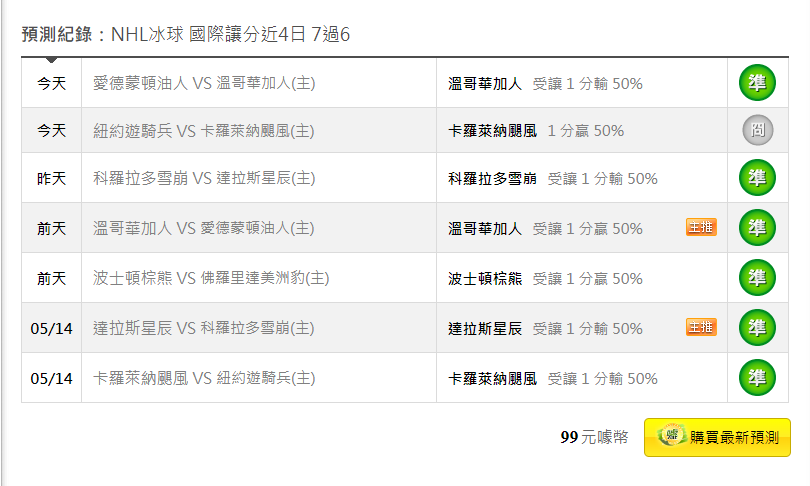Image resolution: width=810 pixels, height=486 pixels.
Task: Click the 購買最新預測 button
Action: pos(717,437)
